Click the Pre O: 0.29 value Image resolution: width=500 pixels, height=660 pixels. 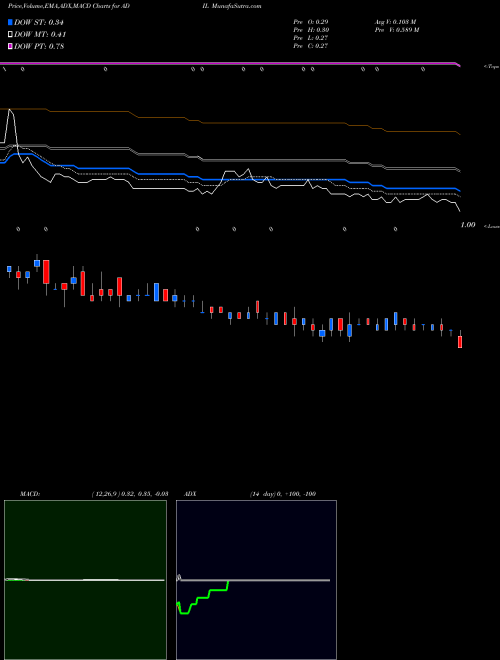click(x=311, y=22)
